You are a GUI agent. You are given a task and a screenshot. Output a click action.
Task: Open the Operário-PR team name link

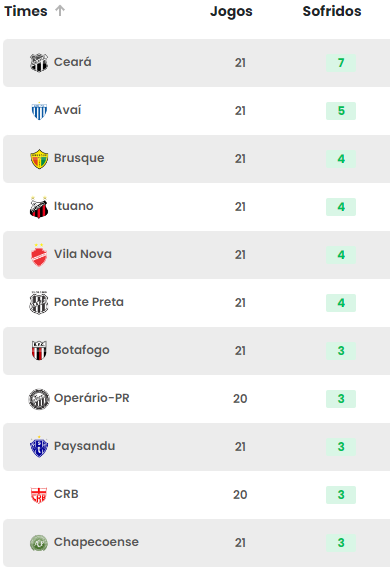pyautogui.click(x=92, y=398)
